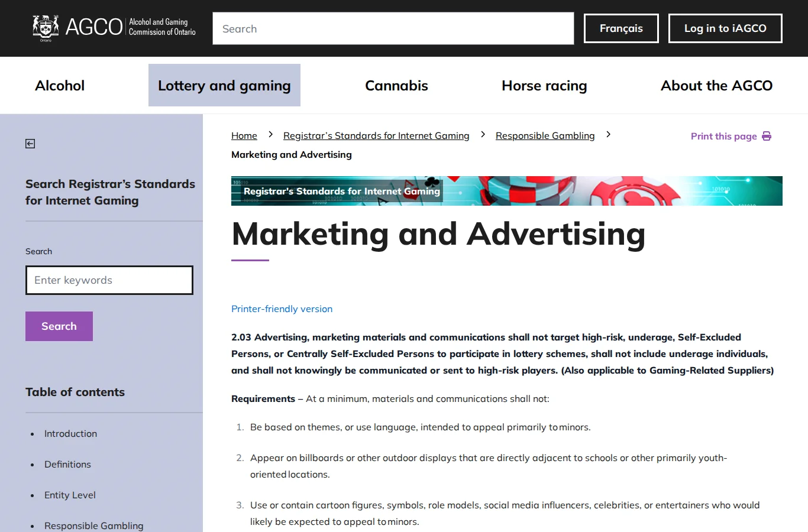Click the Search Registrar's Standards for Internet Gaming heading
This screenshot has height=532, width=808.
[x=110, y=192]
